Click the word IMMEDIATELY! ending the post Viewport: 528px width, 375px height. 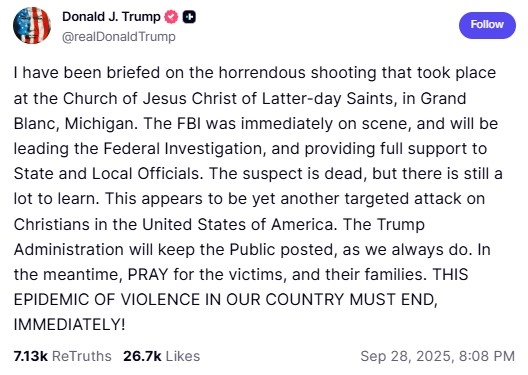[x=69, y=325]
